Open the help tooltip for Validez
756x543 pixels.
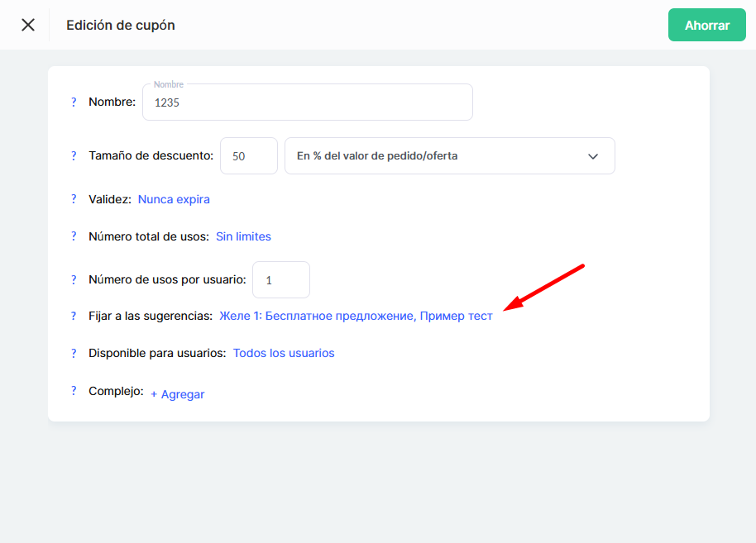point(74,199)
